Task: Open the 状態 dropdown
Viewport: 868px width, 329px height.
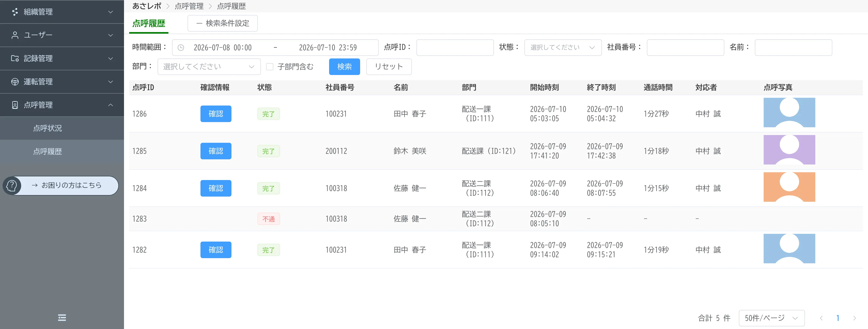Action: point(563,48)
